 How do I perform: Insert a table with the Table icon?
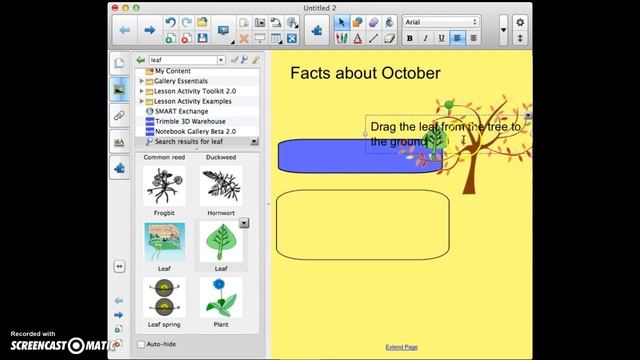276,38
